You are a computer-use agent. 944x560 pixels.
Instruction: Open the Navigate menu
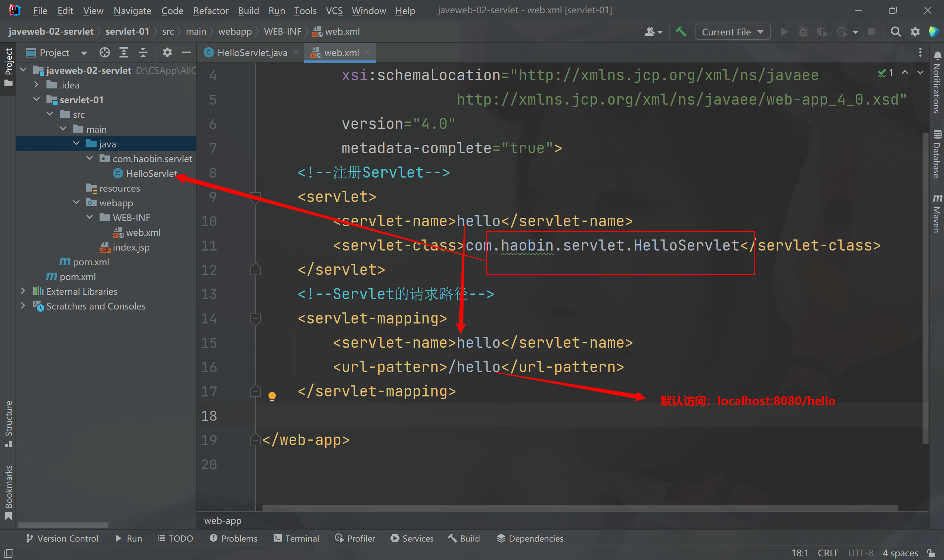point(132,11)
